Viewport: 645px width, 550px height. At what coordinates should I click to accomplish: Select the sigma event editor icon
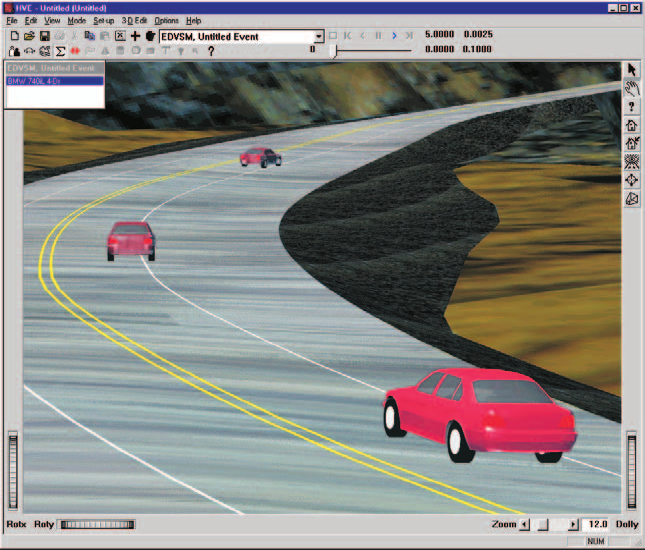60,51
